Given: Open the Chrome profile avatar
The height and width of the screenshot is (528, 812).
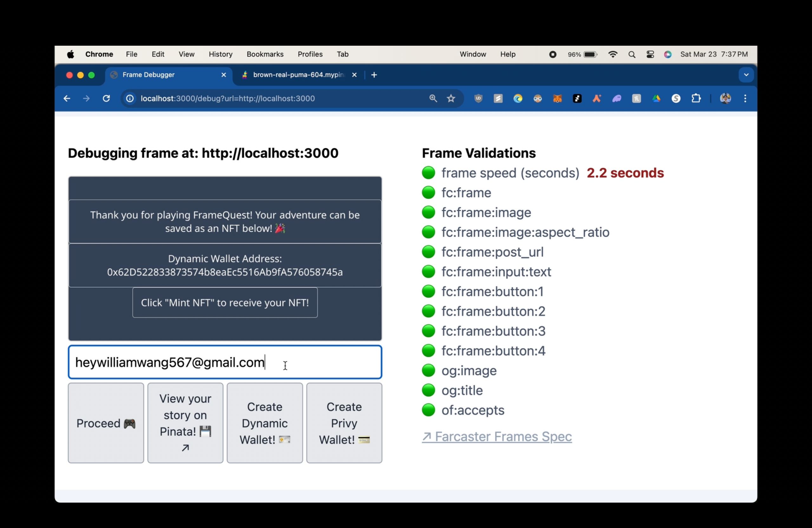Looking at the screenshot, I should point(725,99).
